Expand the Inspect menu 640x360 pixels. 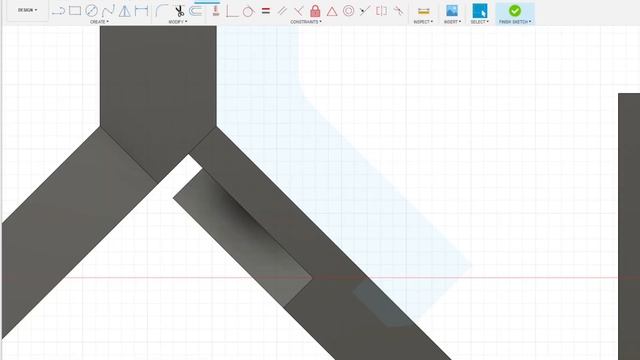pyautogui.click(x=423, y=22)
